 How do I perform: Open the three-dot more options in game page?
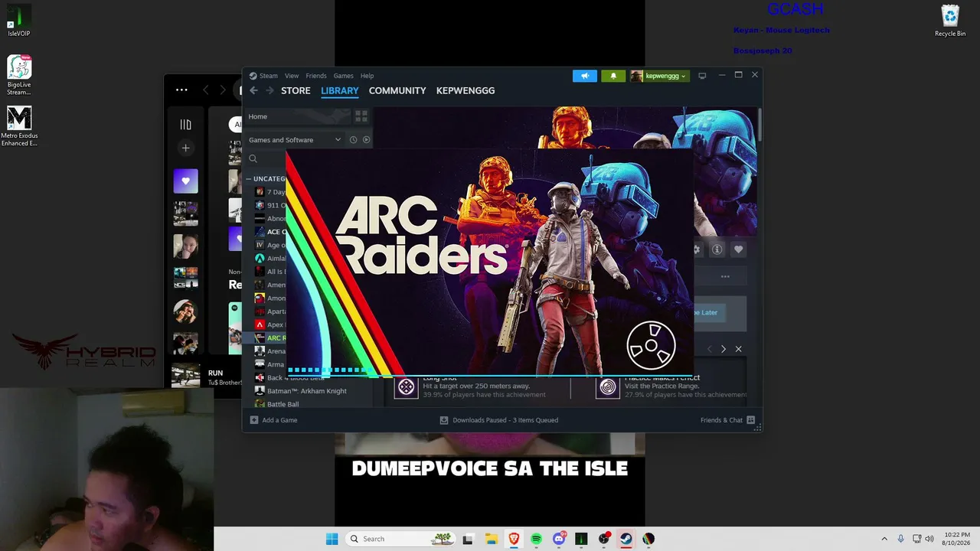[725, 276]
